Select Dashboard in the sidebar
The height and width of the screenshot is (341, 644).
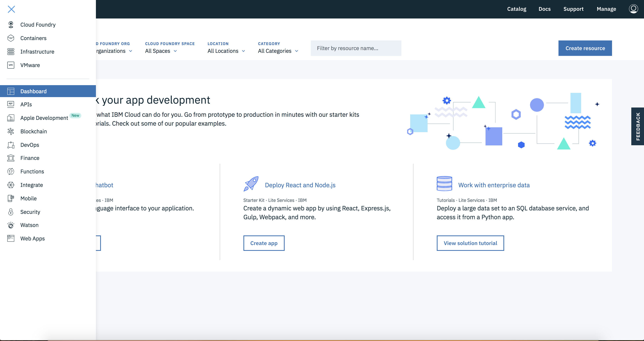48,91
